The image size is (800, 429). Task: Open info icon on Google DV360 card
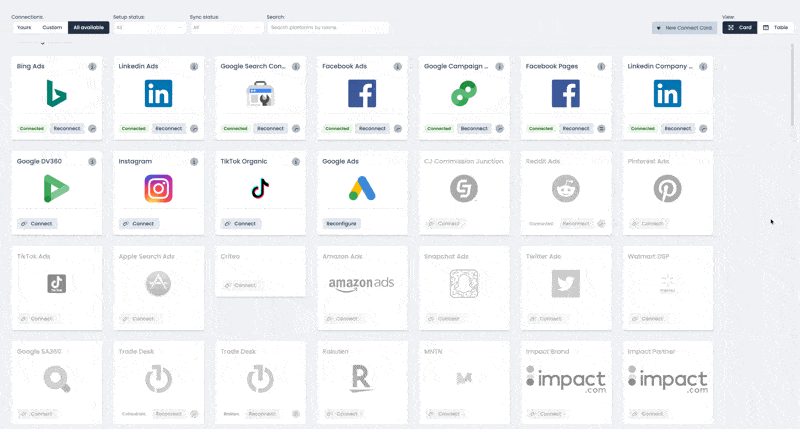click(x=92, y=162)
